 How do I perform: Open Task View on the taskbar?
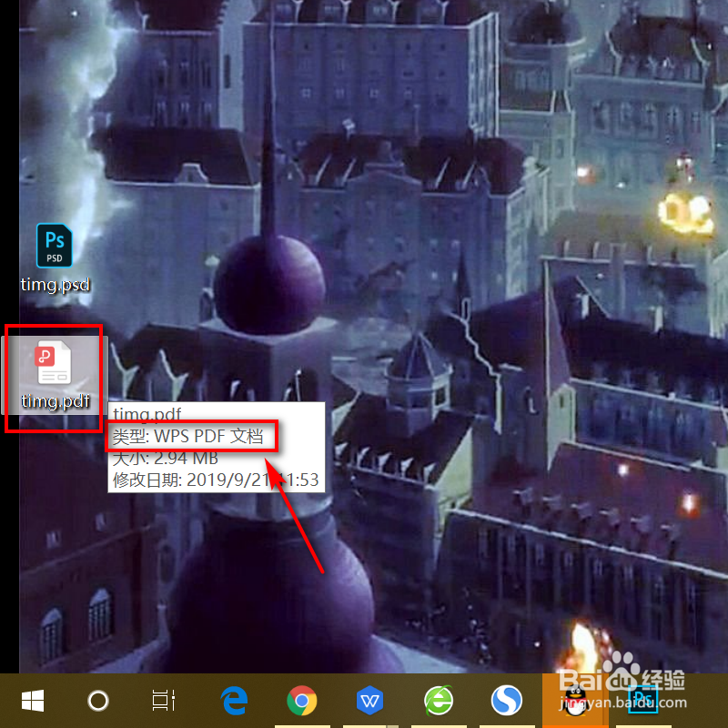coord(164,701)
